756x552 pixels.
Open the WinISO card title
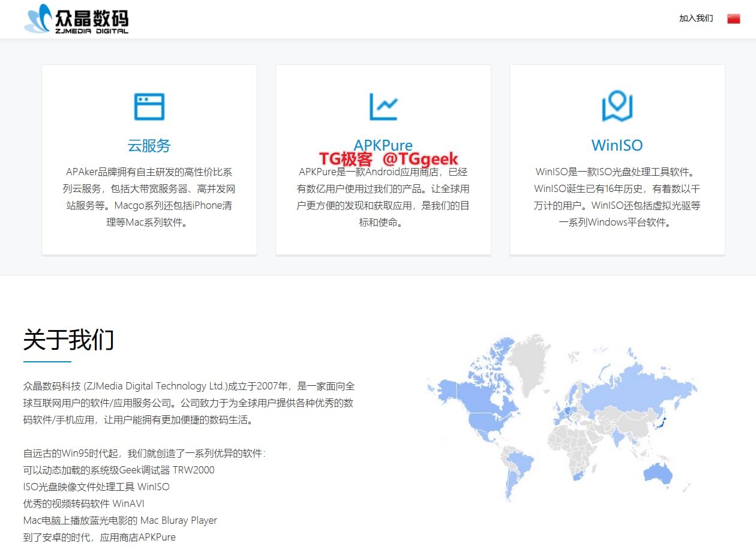(617, 146)
